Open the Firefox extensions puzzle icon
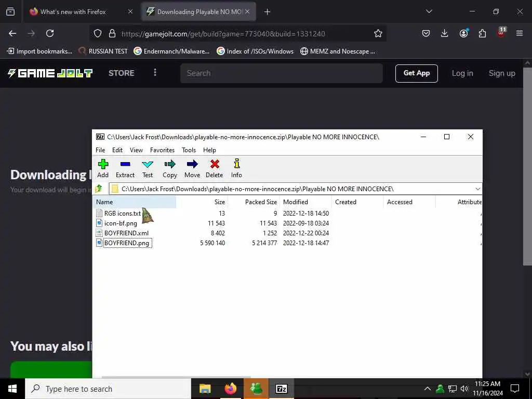 click(x=482, y=33)
